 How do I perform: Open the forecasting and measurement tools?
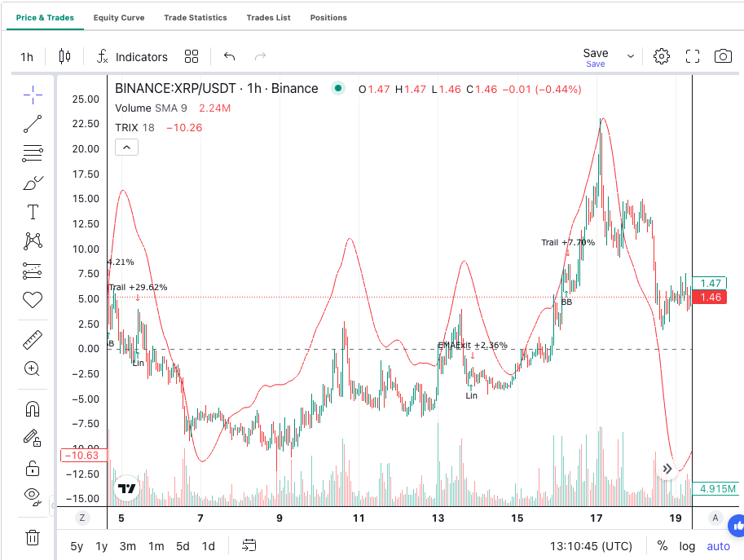point(33,271)
